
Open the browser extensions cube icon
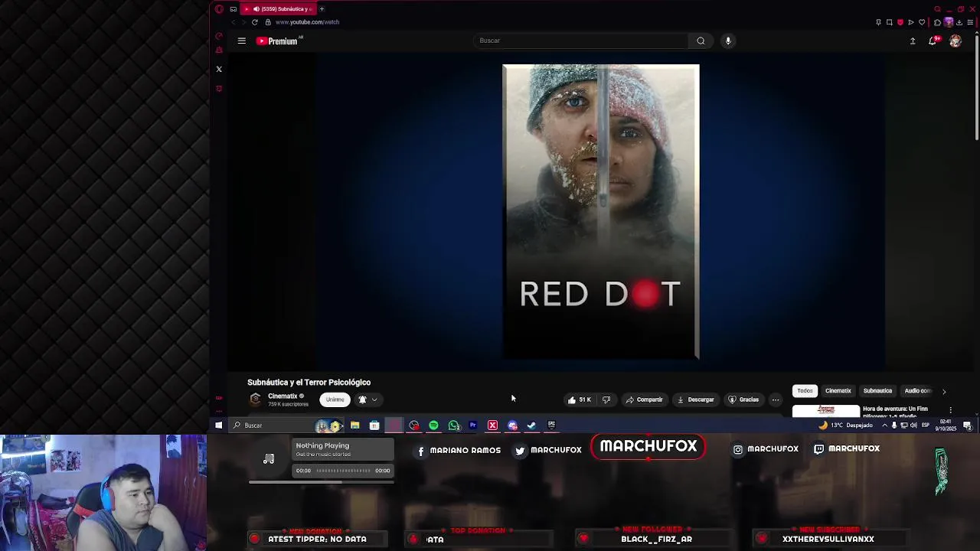(x=937, y=22)
